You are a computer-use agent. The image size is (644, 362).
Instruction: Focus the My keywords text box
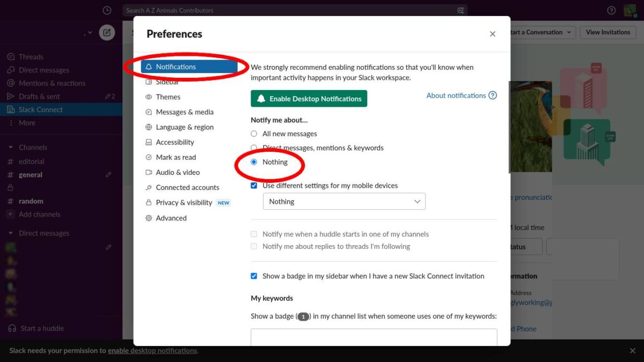click(x=374, y=337)
